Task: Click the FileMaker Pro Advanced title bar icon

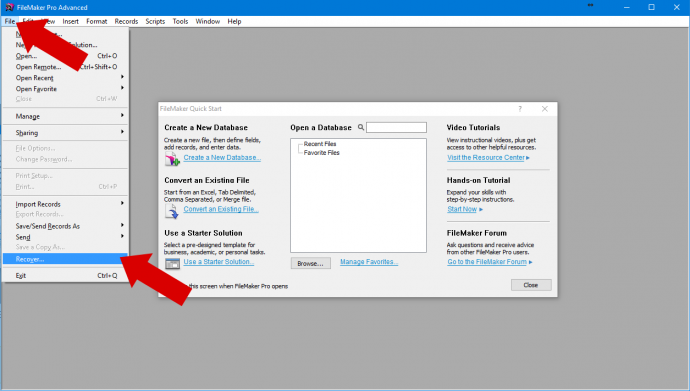Action: (9, 7)
